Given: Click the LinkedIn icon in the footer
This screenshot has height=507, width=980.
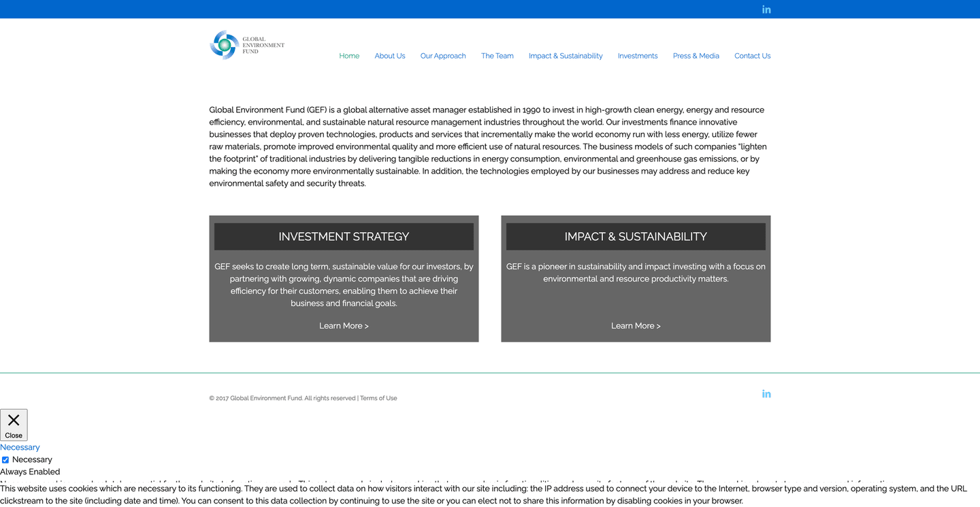Looking at the screenshot, I should [766, 393].
